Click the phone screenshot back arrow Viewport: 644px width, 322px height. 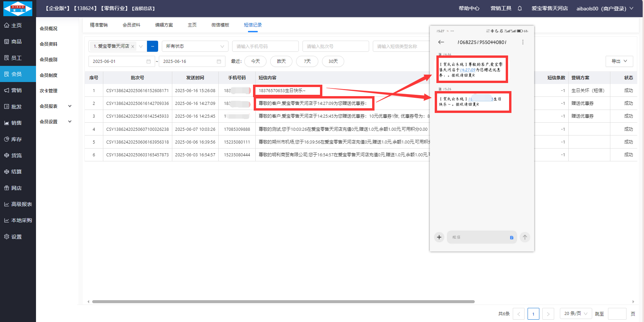pyautogui.click(x=441, y=42)
